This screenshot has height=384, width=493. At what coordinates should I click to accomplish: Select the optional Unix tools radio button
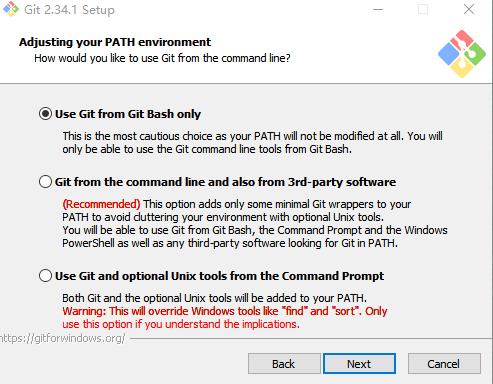click(x=45, y=276)
